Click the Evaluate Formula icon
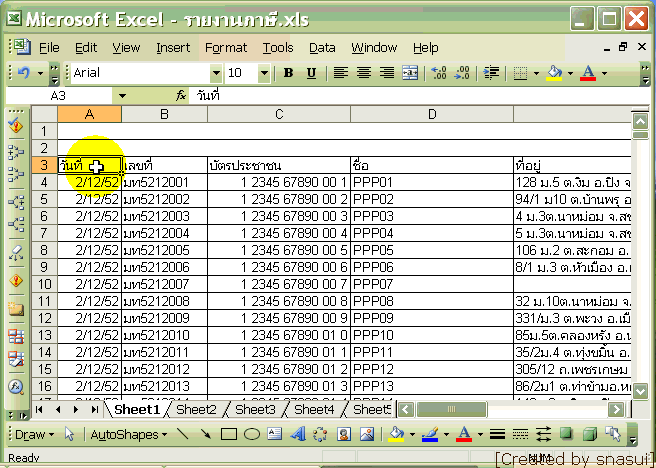 click(16, 386)
